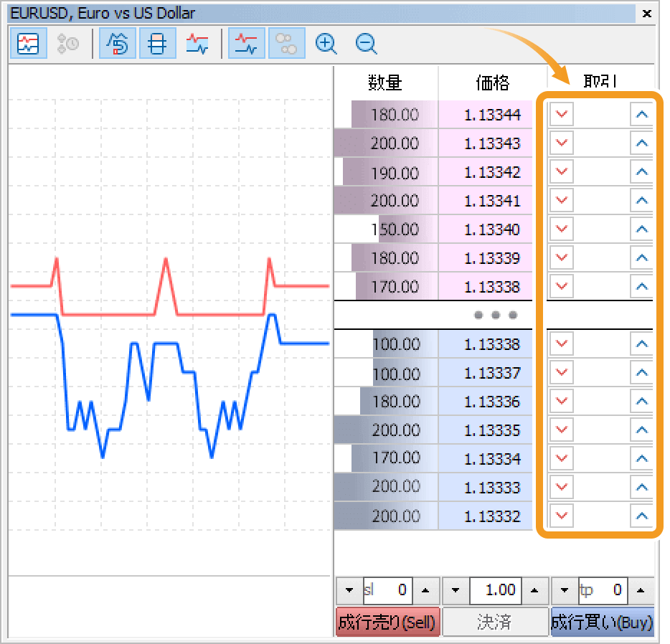Focus the sl stop loss input field
Screen dimensions: 670x644
click(387, 591)
